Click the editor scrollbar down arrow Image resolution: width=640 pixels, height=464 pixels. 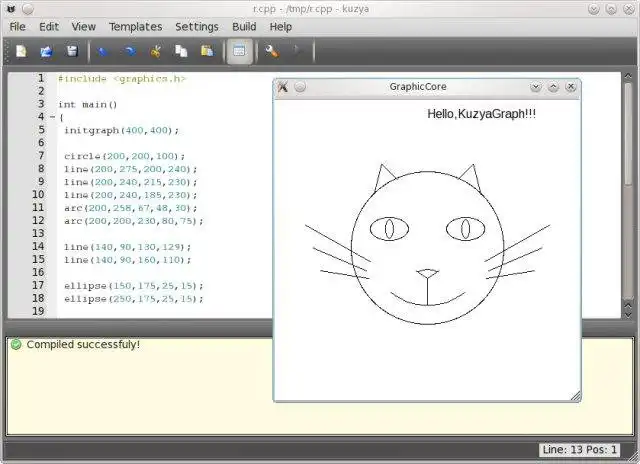[x=628, y=314]
